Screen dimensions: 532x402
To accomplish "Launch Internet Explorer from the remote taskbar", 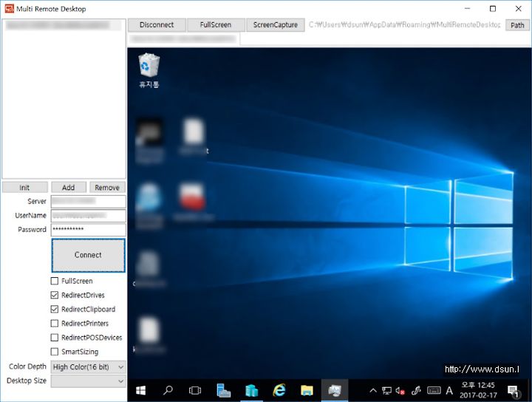I will click(x=279, y=390).
